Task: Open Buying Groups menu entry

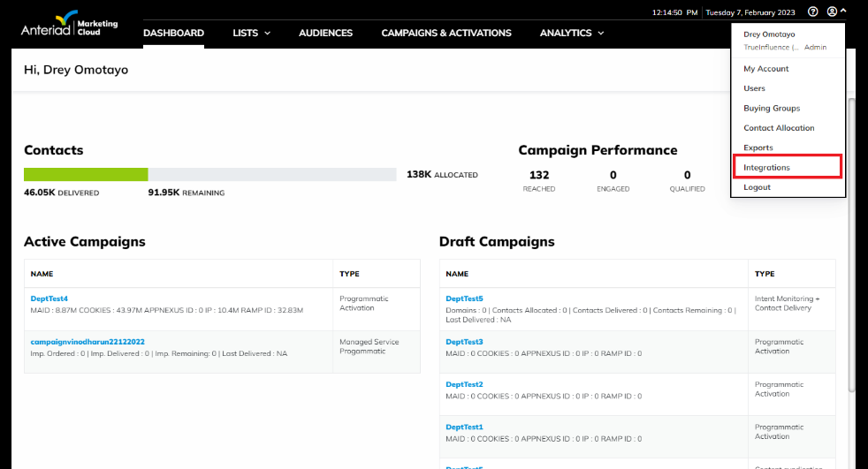Action: click(x=772, y=109)
